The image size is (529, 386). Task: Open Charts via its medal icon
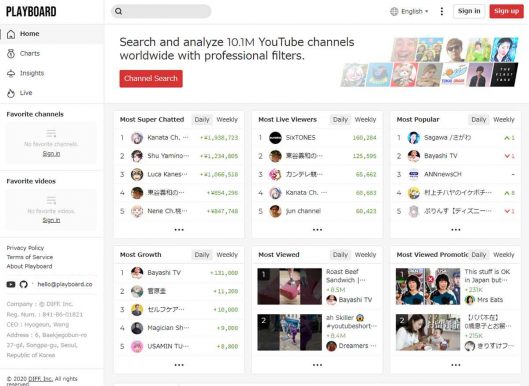click(x=11, y=54)
